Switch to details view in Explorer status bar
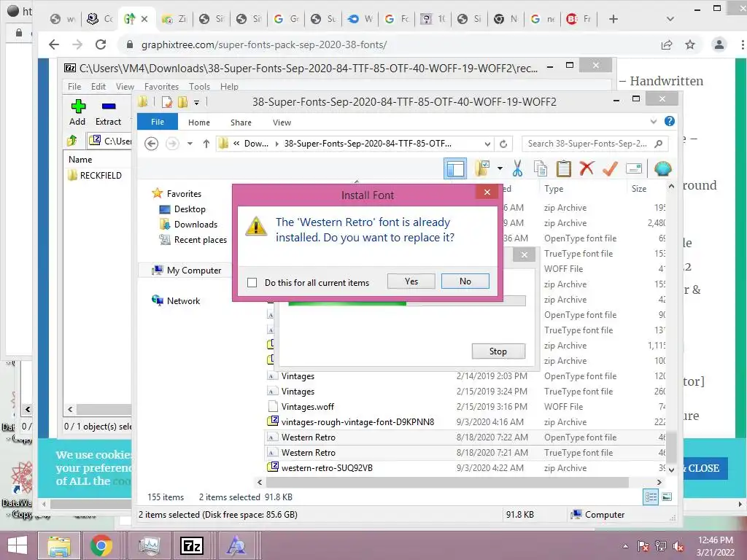Viewport: 747px width, 560px height. click(651, 497)
